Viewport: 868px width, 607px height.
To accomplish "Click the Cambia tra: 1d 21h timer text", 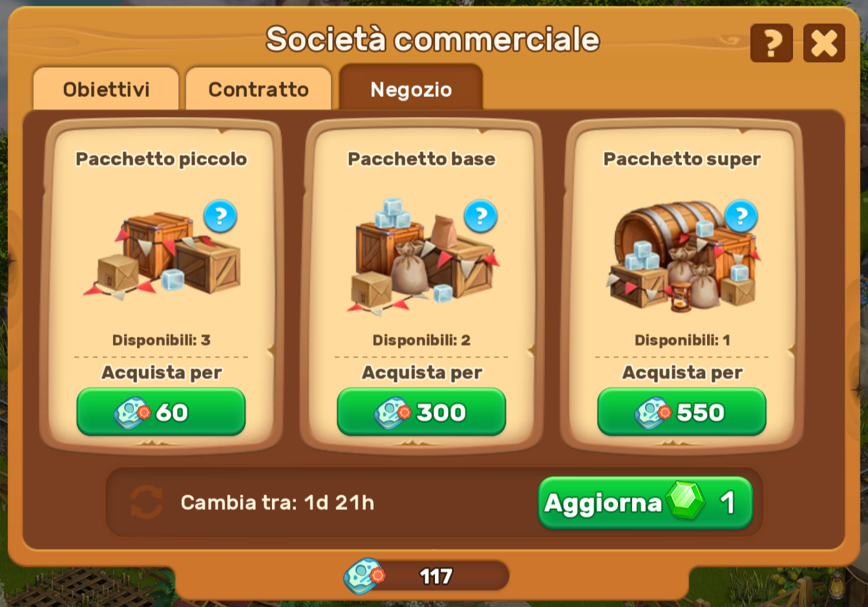I will point(277,502).
